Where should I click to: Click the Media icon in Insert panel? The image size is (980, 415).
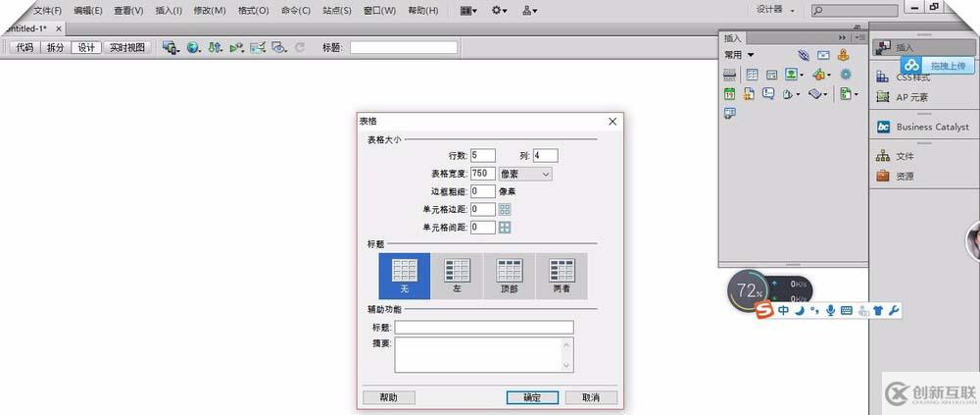coord(820,75)
